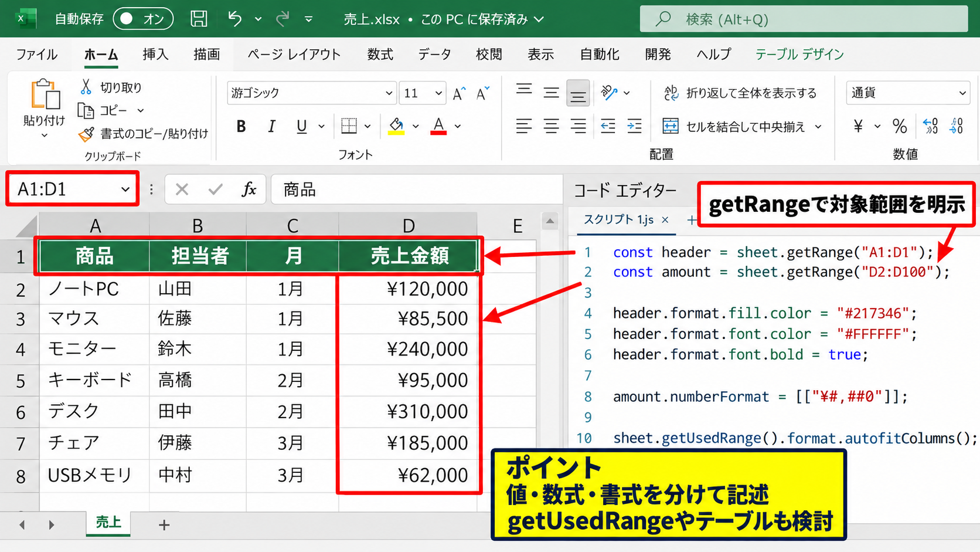Click the increase decimal icon
The height and width of the screenshot is (552, 980).
click(930, 126)
